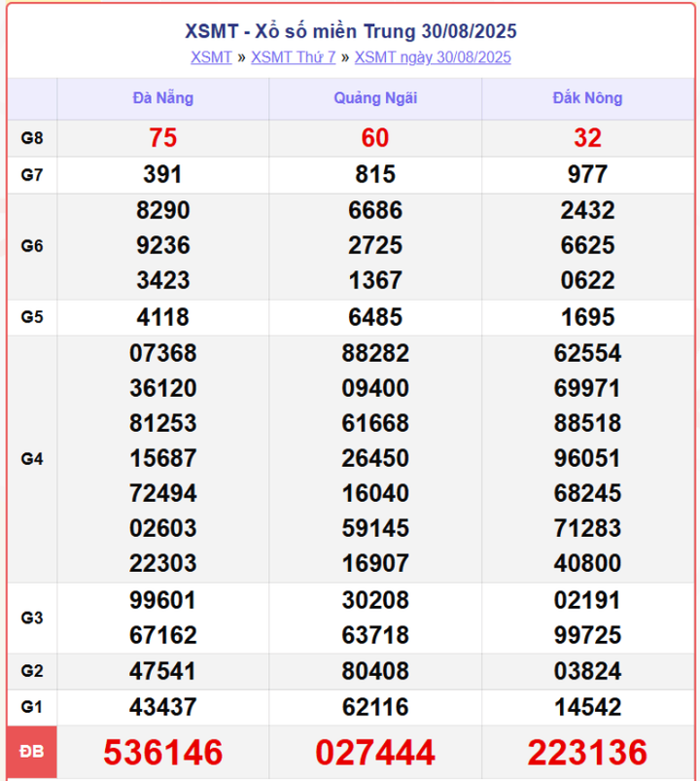Click G2 result 03824
The height and width of the screenshot is (781, 700).
587,671
